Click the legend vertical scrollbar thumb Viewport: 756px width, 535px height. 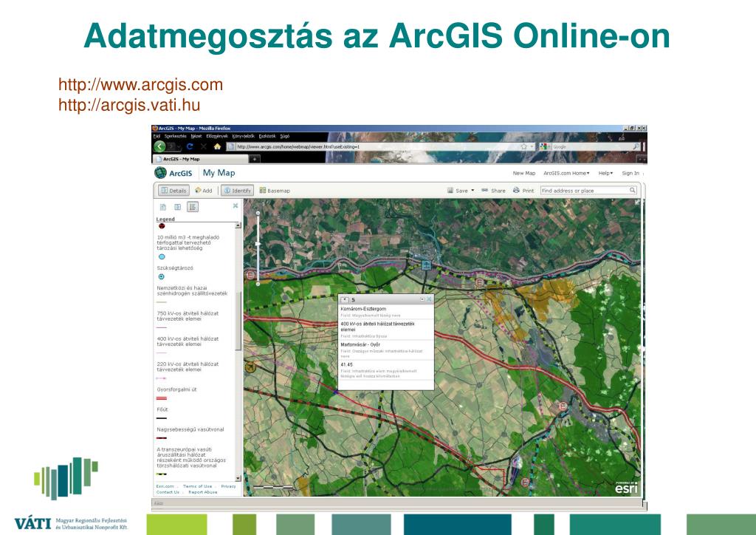point(238,321)
